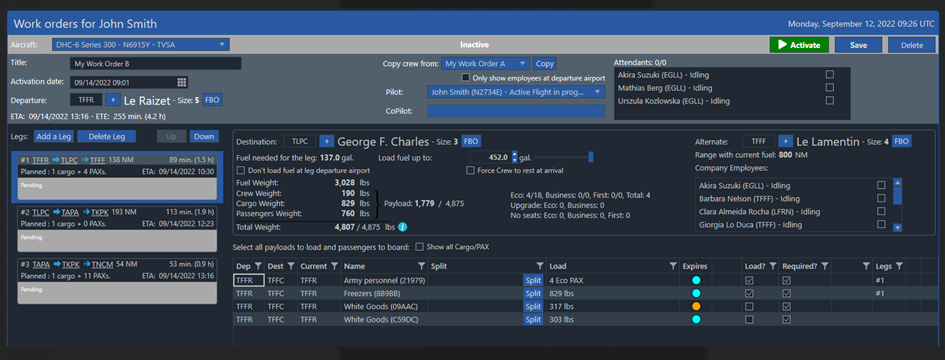Toggle Show all Cargo/PAX checkbox

pos(420,246)
